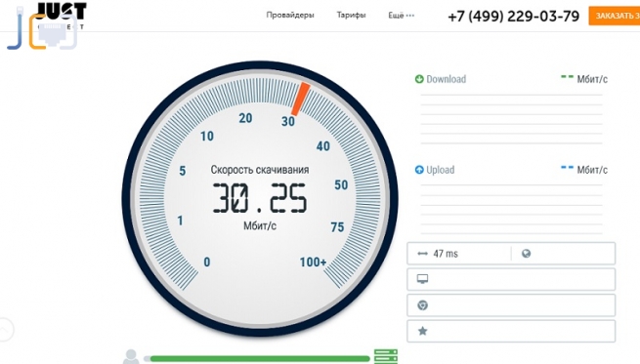
Task: Click the blue Upload arrow icon
Action: [419, 170]
